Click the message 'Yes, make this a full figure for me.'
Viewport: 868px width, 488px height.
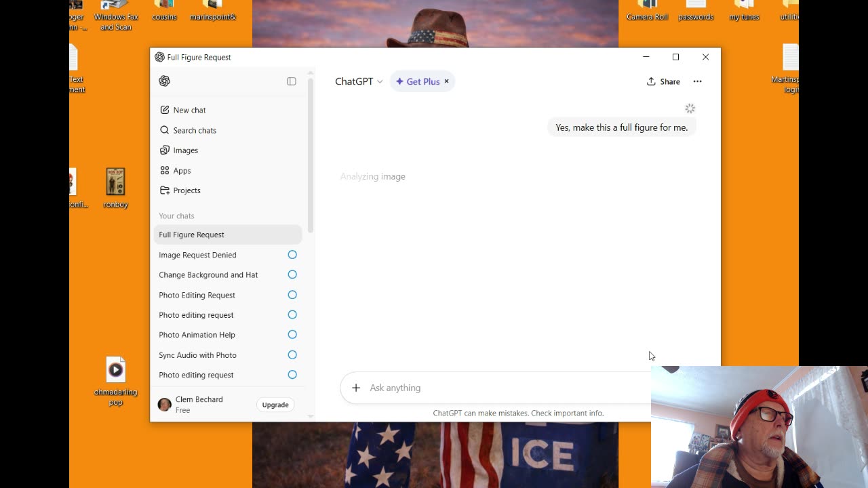tap(622, 127)
